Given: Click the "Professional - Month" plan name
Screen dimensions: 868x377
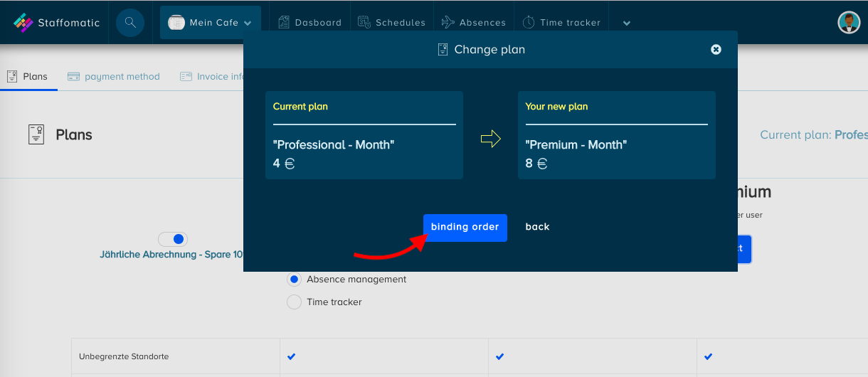Looking at the screenshot, I should click(x=334, y=144).
